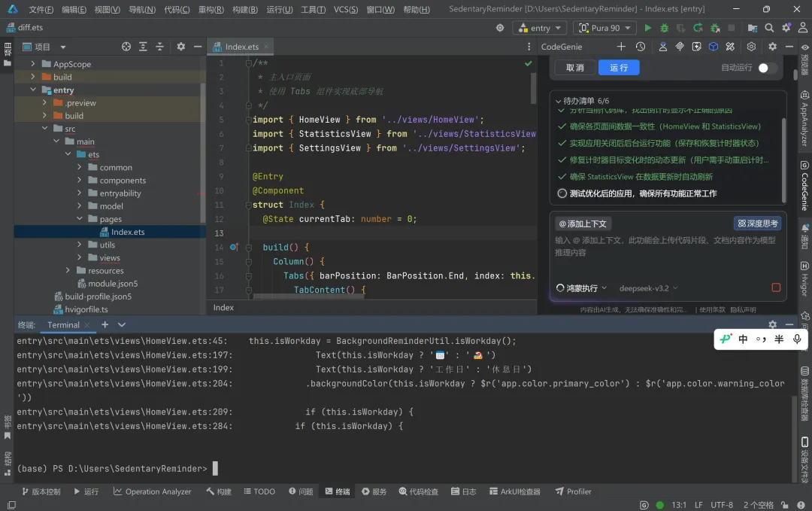Open the Hvigor sidebar tool window
The height and width of the screenshot is (511, 812).
click(804, 278)
